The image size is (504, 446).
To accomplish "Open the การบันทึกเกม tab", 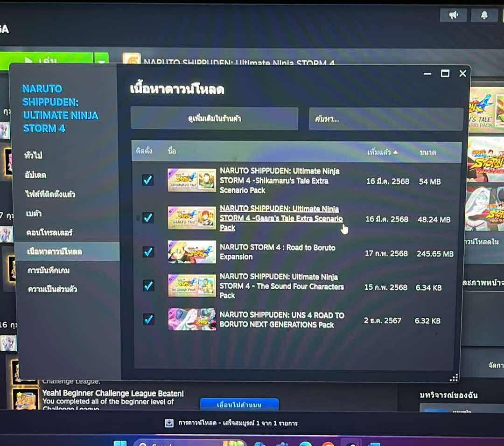I will click(49, 270).
